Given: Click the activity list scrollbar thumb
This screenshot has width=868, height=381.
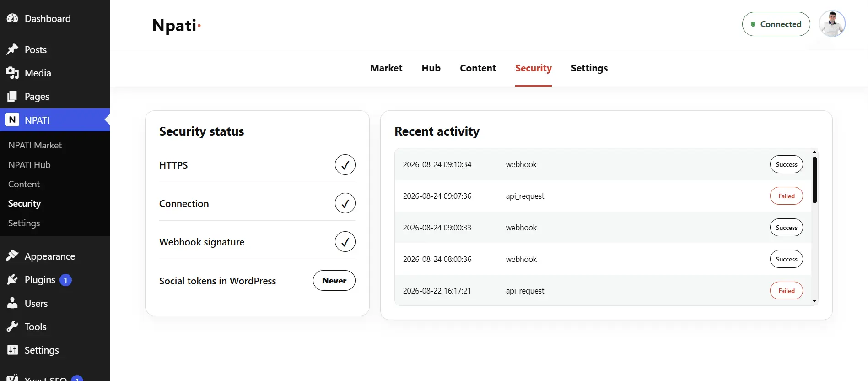Looking at the screenshot, I should [814, 180].
